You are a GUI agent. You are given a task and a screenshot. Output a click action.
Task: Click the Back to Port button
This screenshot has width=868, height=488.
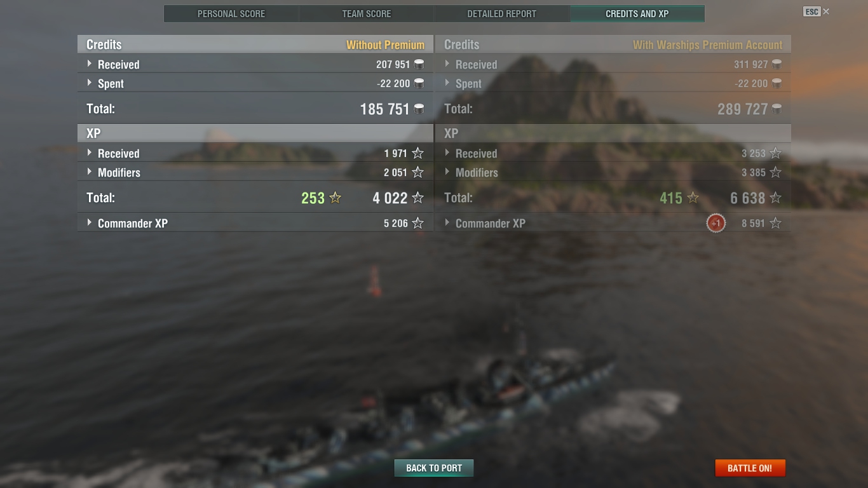[434, 468]
